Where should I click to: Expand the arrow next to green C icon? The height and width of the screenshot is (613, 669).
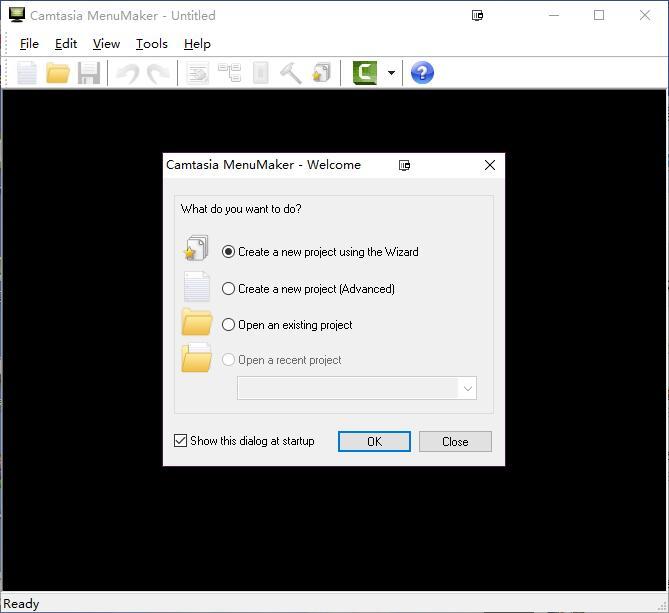tap(391, 73)
